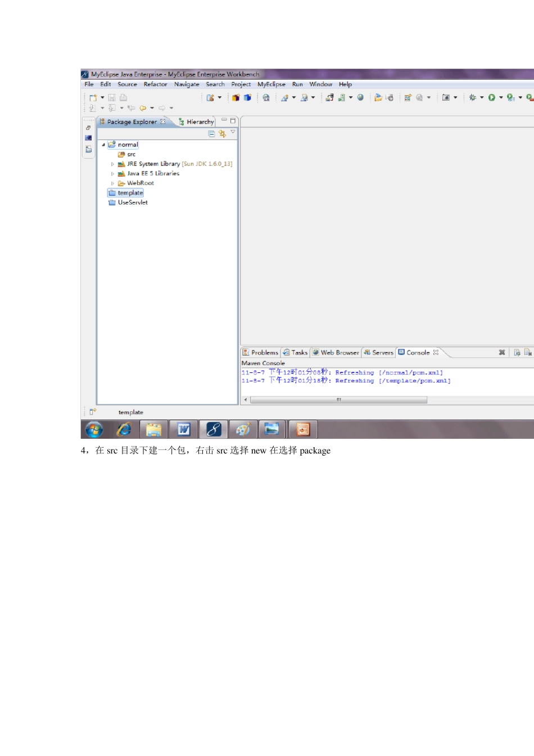Collapse the normal project node
Screen dimensions: 534x756
pyautogui.click(x=103, y=145)
